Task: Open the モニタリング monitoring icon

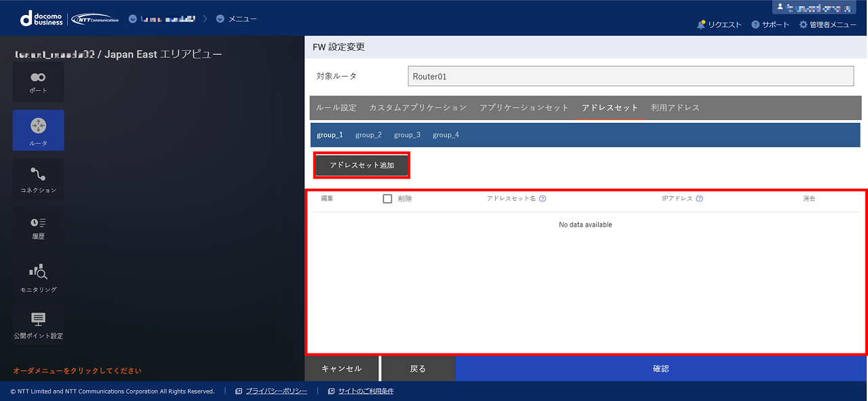Action: (38, 278)
